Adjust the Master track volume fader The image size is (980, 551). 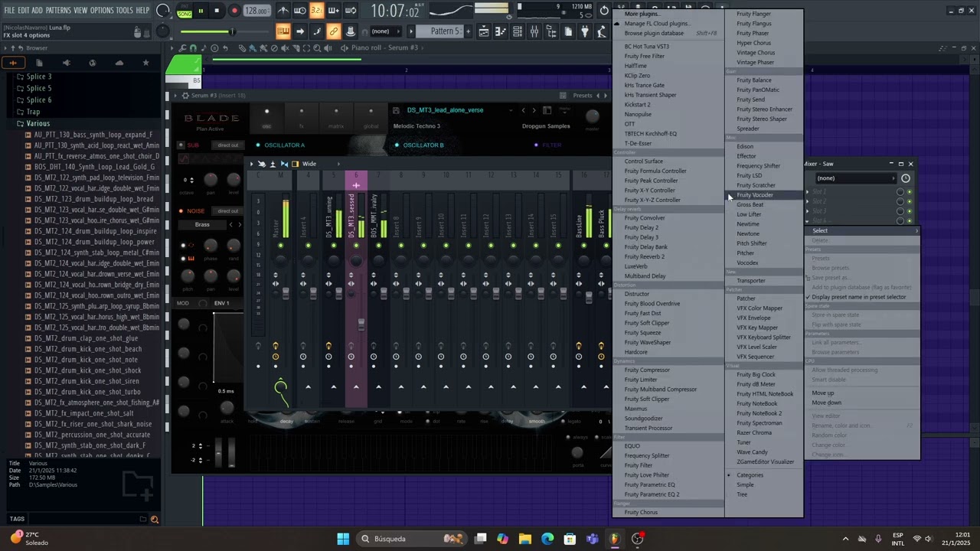pos(286,292)
